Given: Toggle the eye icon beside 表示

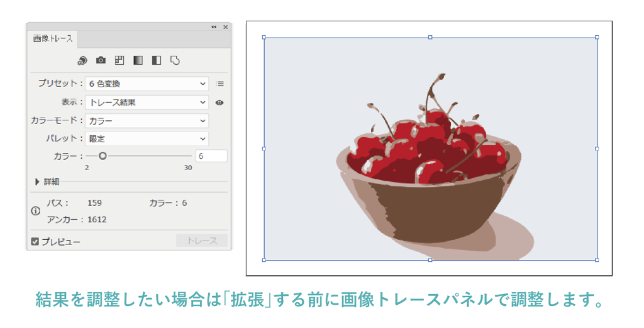Looking at the screenshot, I should click(x=219, y=103).
